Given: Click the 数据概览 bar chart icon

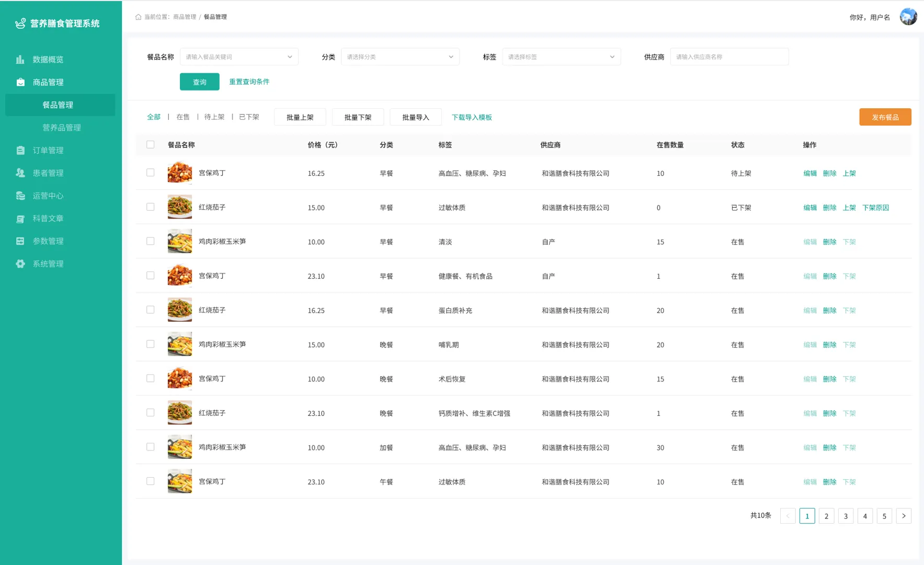Looking at the screenshot, I should pyautogui.click(x=20, y=60).
